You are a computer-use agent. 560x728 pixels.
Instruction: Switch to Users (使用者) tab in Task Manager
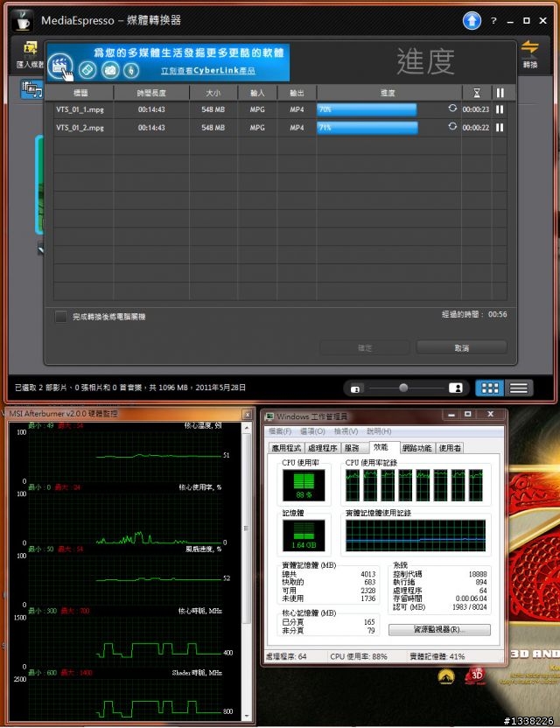click(x=450, y=448)
